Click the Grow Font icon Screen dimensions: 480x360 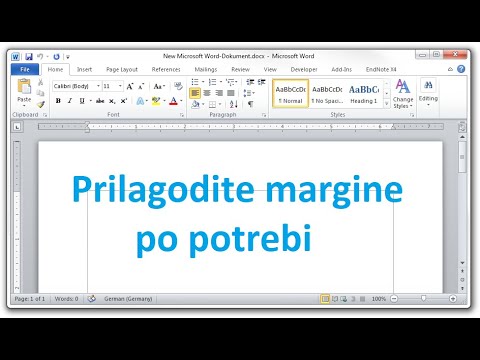[130, 86]
